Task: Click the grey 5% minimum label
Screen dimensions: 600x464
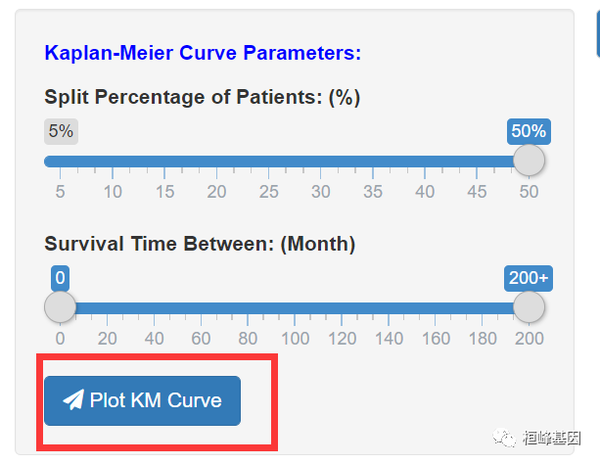Action: [x=59, y=131]
